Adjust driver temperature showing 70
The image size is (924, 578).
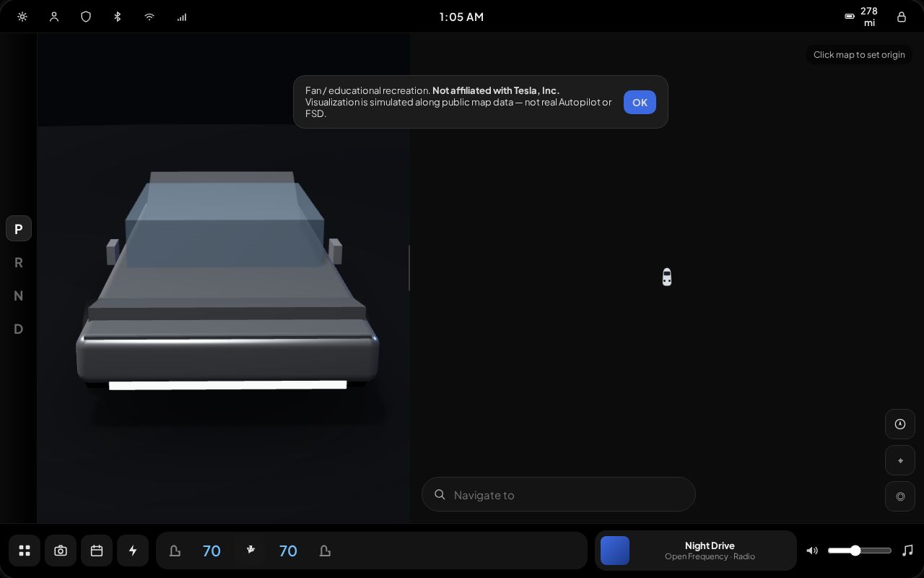[212, 551]
